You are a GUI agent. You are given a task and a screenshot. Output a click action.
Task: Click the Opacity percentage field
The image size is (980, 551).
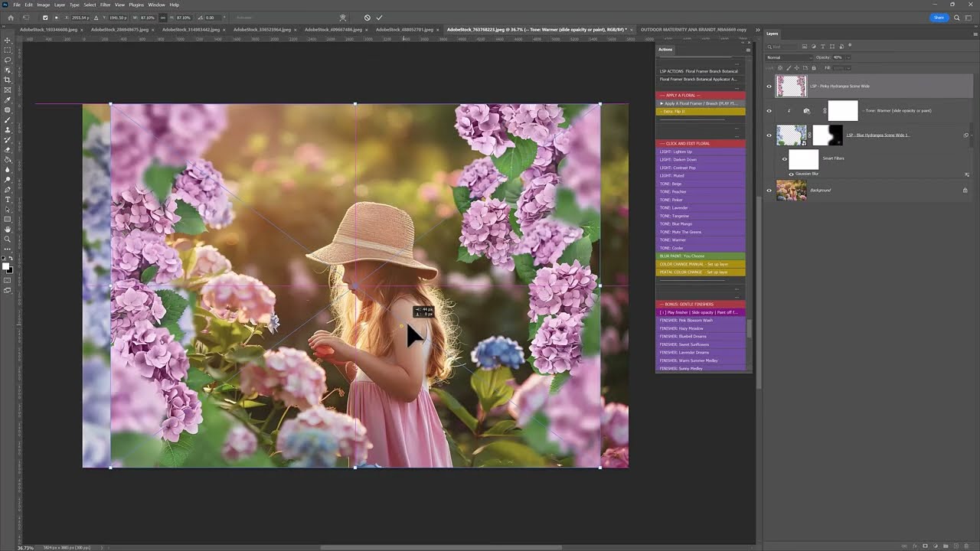[x=838, y=57]
